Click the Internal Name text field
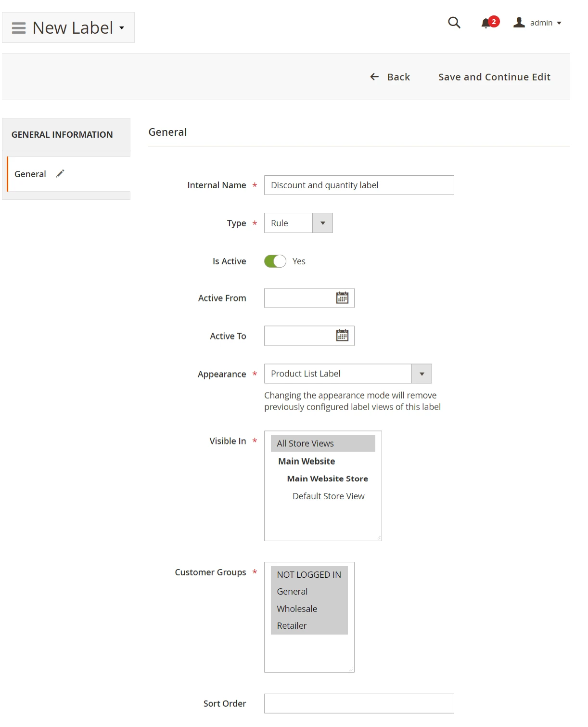The image size is (588, 727). 358,185
